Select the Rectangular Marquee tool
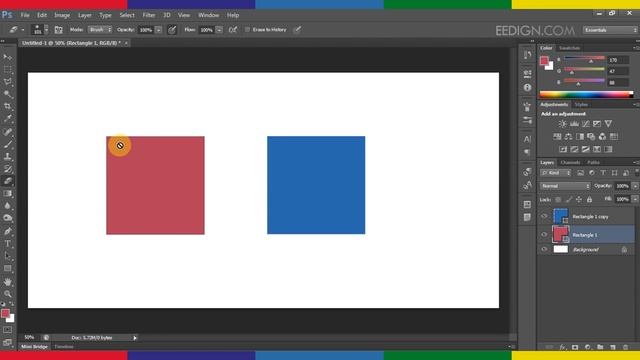The image size is (640, 360). coord(8,69)
